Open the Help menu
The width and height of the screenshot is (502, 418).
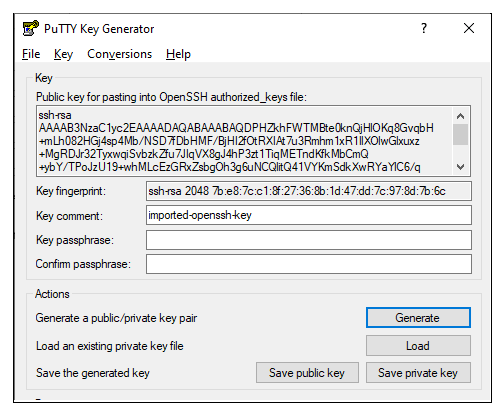coord(178,54)
